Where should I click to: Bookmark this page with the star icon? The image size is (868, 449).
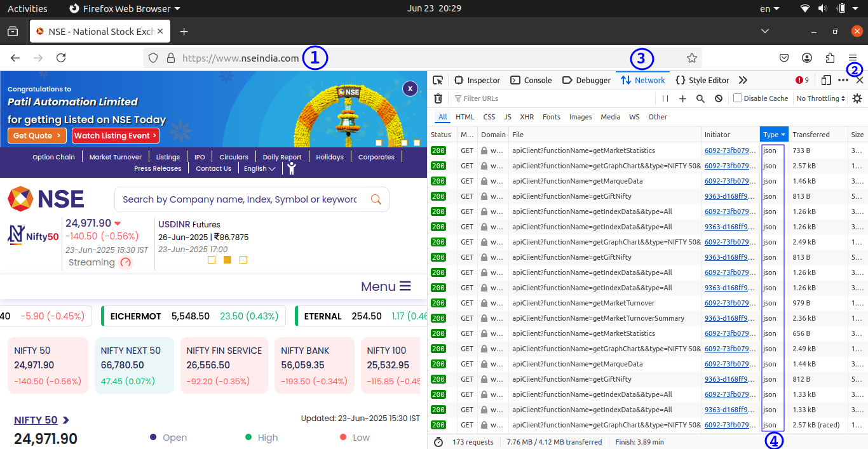[692, 58]
